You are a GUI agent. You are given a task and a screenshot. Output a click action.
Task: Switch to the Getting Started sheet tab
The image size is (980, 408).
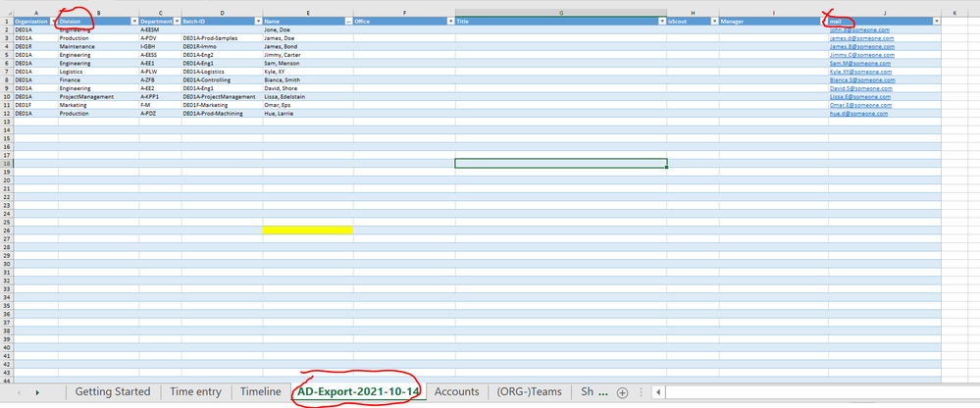click(x=113, y=391)
